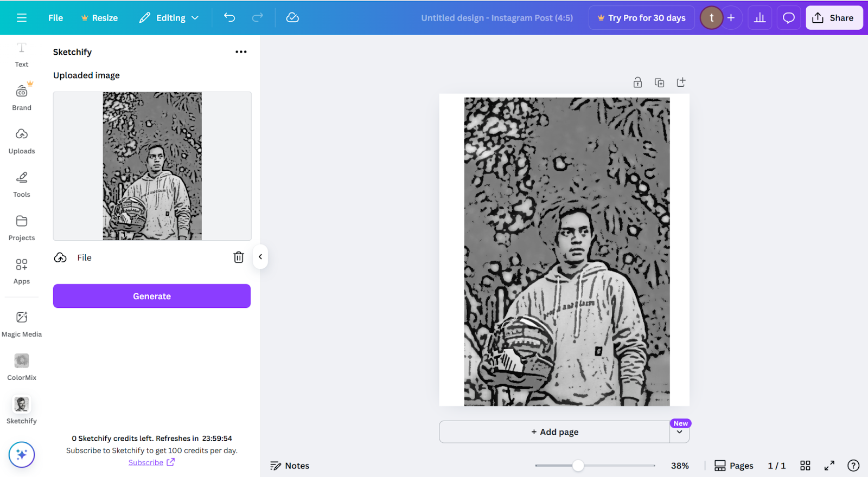Lock the page using the padlock icon
Image resolution: width=868 pixels, height=477 pixels.
tap(637, 82)
